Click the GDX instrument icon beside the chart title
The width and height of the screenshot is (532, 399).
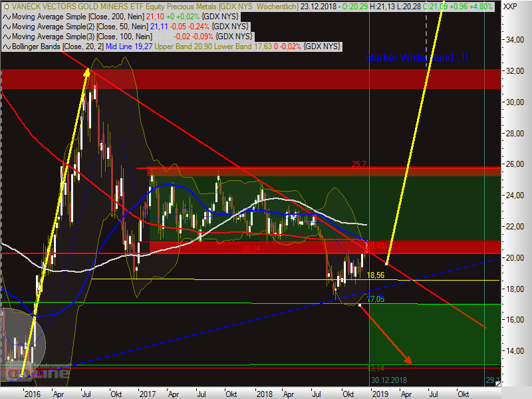click(6, 7)
